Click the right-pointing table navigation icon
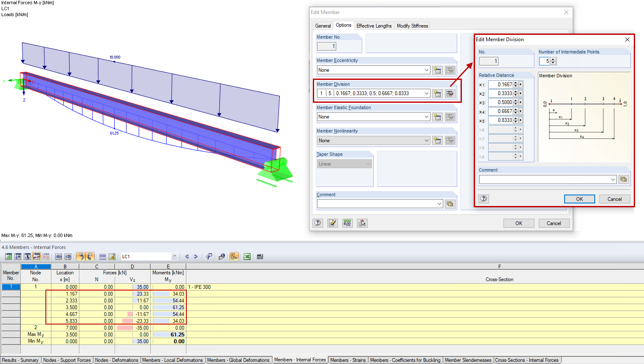This screenshot has height=364, width=644. point(68,257)
